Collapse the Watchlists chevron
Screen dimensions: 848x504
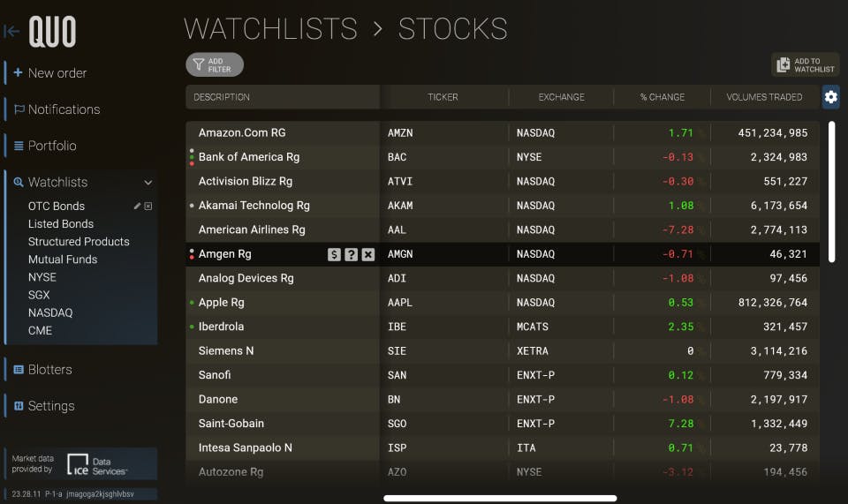pyautogui.click(x=148, y=183)
